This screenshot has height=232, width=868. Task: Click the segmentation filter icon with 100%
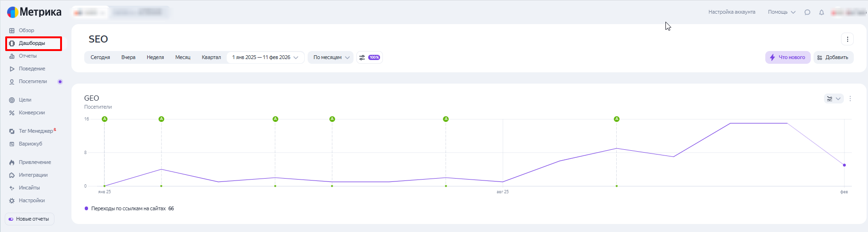pos(369,58)
